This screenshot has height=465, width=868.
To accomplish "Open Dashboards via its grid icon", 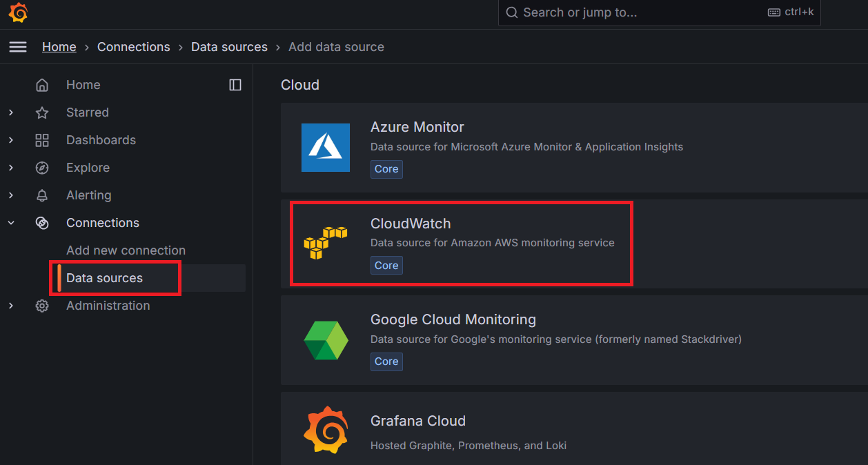I will pyautogui.click(x=42, y=140).
